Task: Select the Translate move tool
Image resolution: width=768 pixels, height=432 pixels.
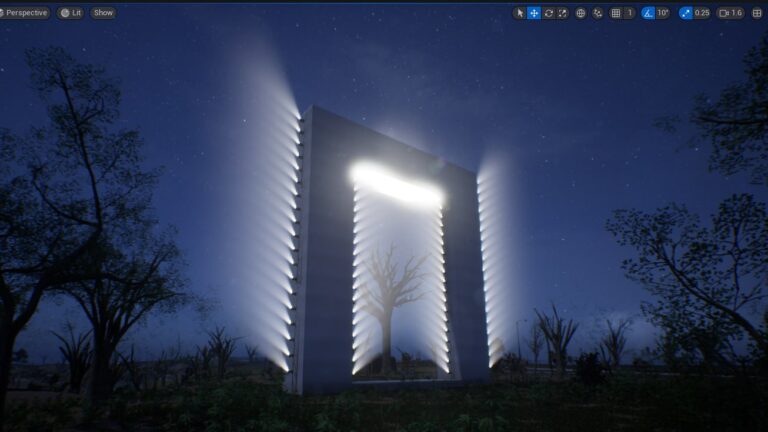Action: pyautogui.click(x=534, y=13)
